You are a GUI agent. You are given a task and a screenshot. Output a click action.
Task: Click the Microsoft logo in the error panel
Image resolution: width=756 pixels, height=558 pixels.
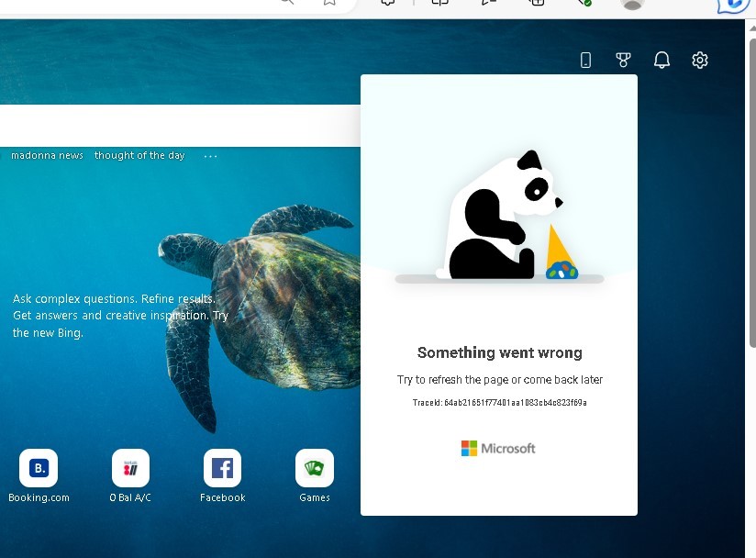coord(498,449)
